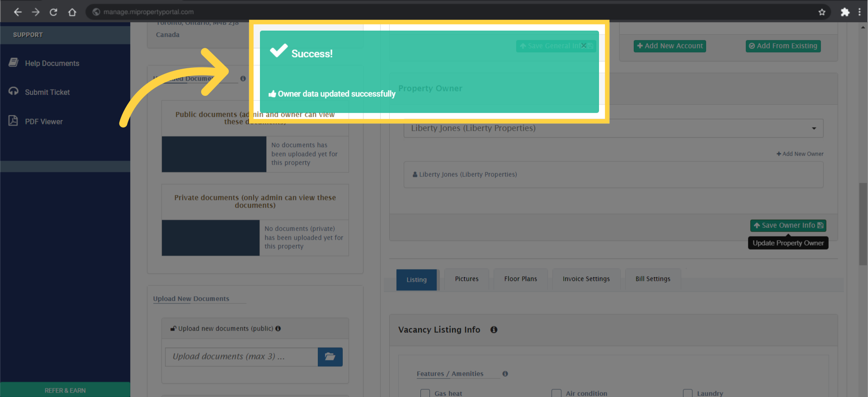
Task: Switch to the Listing tab
Action: (x=416, y=280)
